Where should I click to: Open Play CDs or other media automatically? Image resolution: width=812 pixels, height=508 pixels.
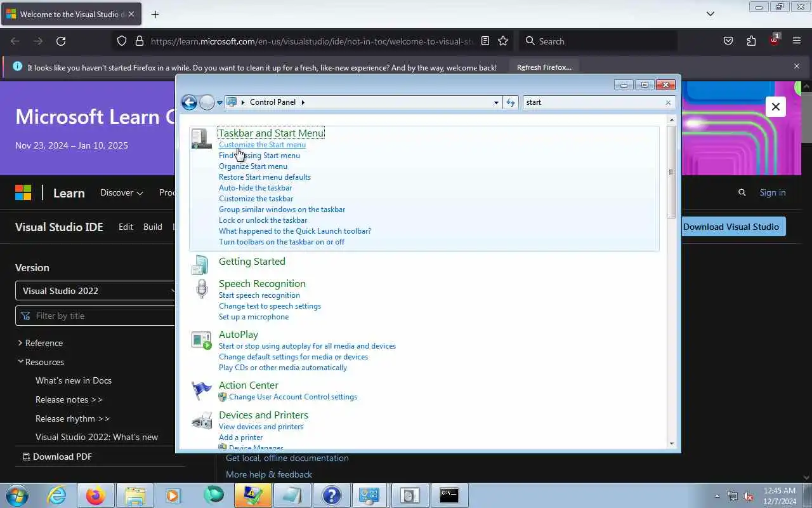pyautogui.click(x=283, y=368)
